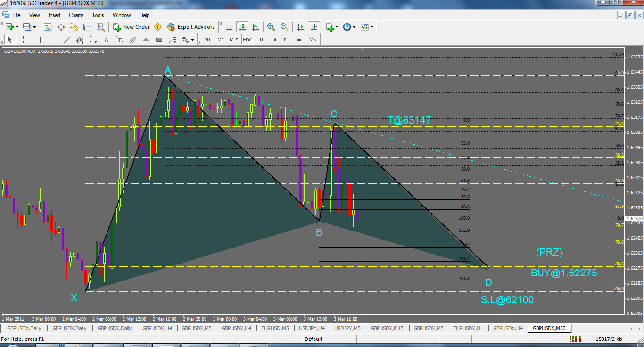Expand the Templates dropdown arrow
The height and width of the screenshot is (347, 644).
click(372, 27)
